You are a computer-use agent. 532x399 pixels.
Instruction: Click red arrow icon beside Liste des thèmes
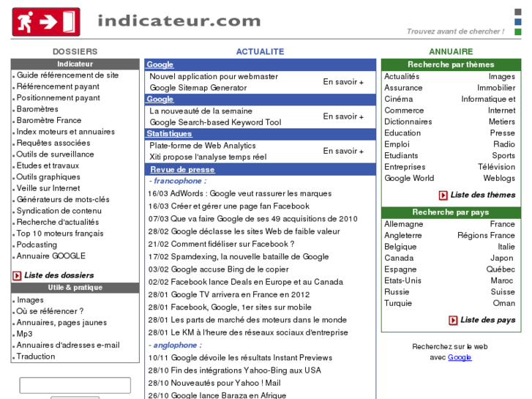pyautogui.click(x=443, y=195)
